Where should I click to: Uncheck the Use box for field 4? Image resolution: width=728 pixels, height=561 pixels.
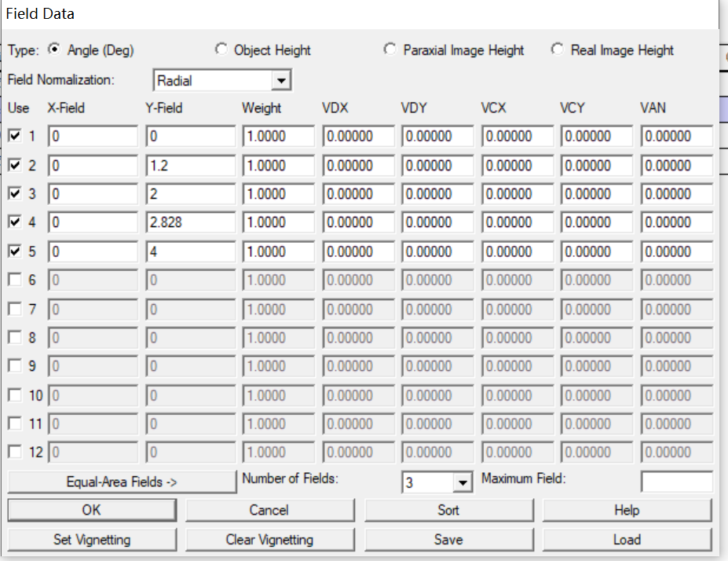click(x=15, y=222)
